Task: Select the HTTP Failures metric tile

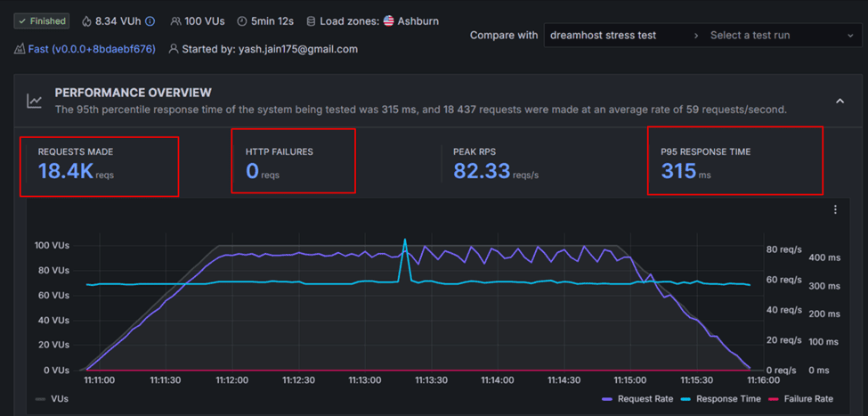Action: tap(293, 160)
